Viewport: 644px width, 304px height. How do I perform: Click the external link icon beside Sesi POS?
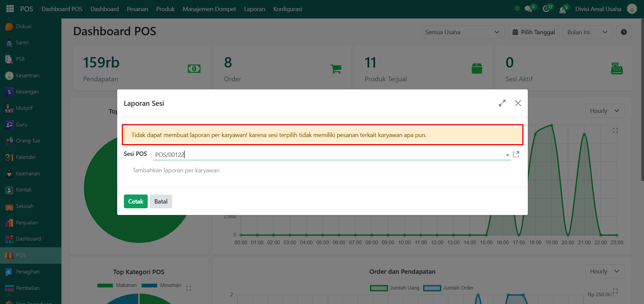point(516,154)
